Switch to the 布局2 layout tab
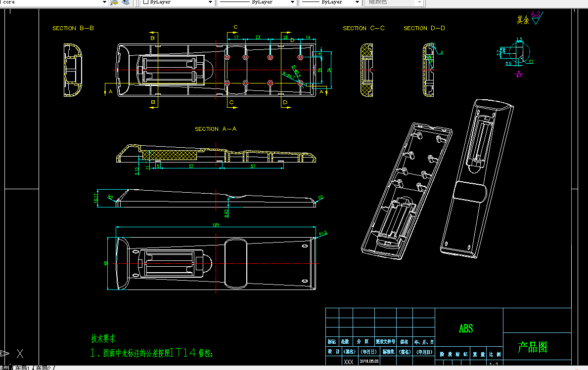This screenshot has width=588, height=370. click(44, 368)
